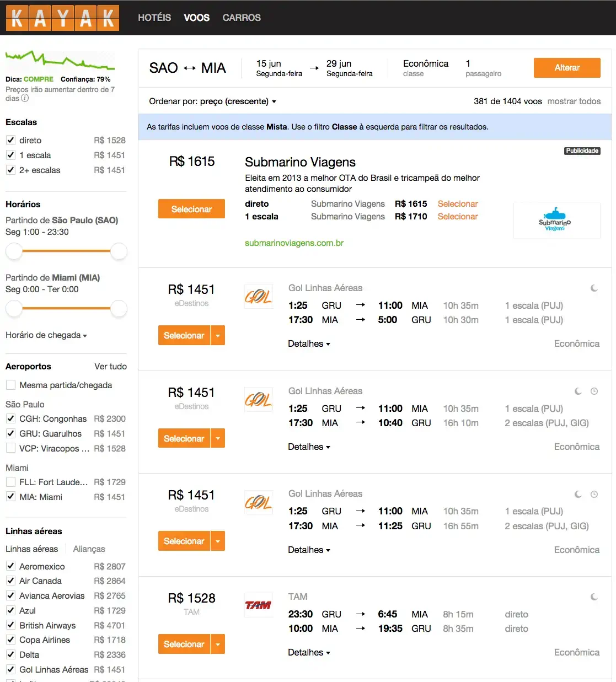Click the price trend chart
The width and height of the screenshot is (616, 682).
[x=60, y=61]
